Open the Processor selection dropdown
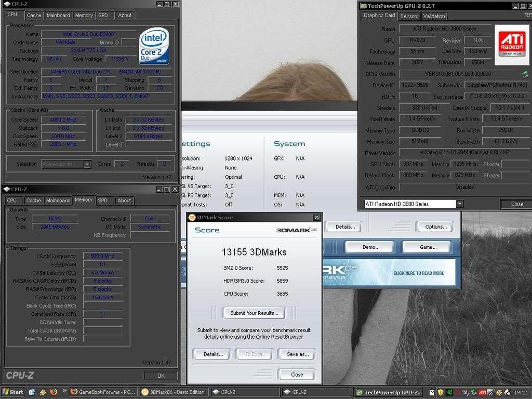 tap(87, 164)
